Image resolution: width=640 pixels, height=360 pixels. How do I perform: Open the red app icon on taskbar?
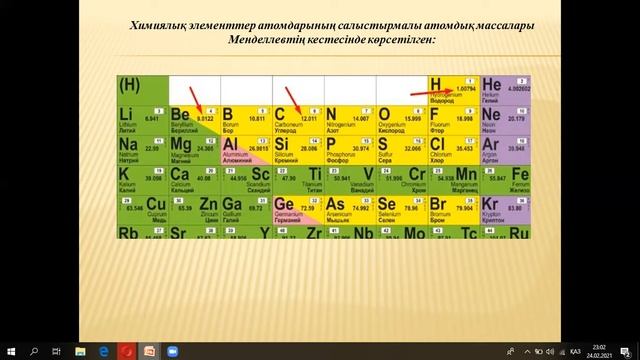click(x=127, y=351)
